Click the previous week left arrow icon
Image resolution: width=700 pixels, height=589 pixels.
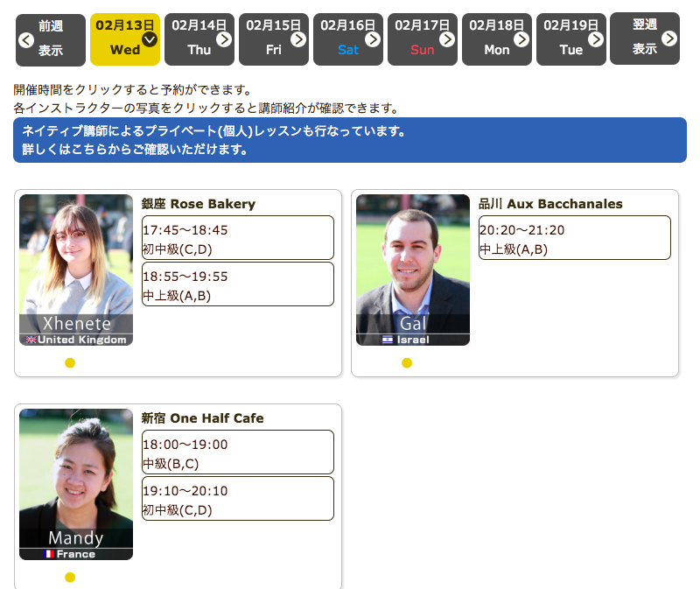(x=25, y=39)
